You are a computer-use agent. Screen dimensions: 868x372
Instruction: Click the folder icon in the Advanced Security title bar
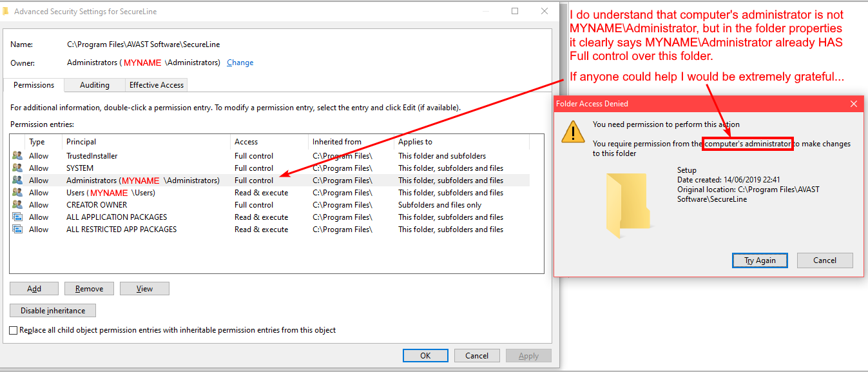tap(6, 11)
